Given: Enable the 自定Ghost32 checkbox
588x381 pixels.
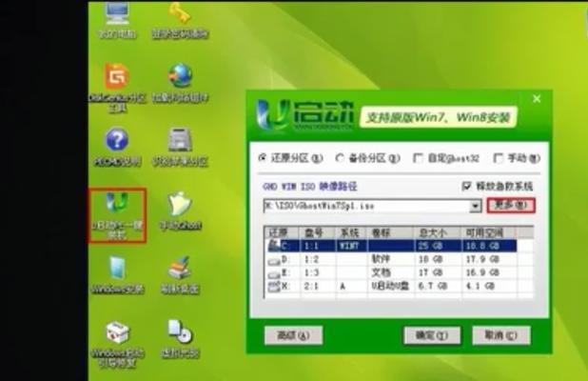Looking at the screenshot, I should [x=418, y=158].
